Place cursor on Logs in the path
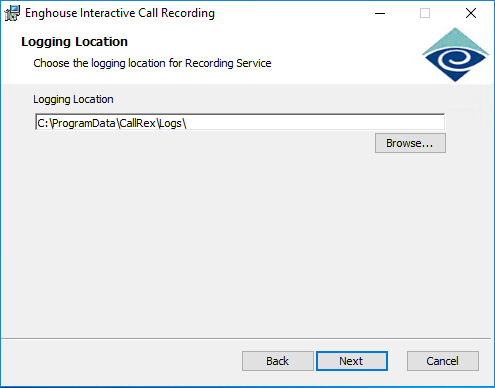Screen dimensions: 495x388 click(x=170, y=123)
